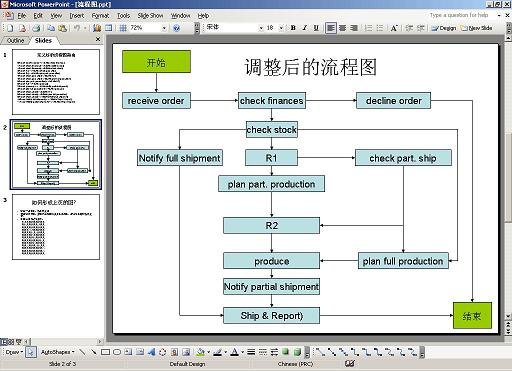Click Increase Font Size icon
The height and width of the screenshot is (371, 512).
click(394, 28)
